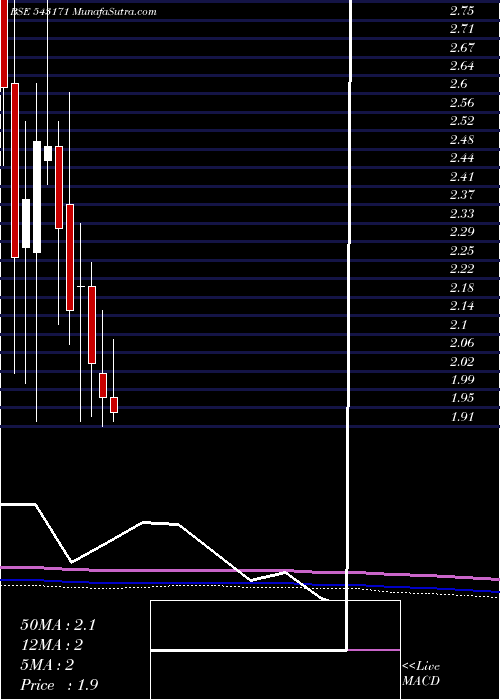Click the 2.18 price axis label

[x=462, y=288]
